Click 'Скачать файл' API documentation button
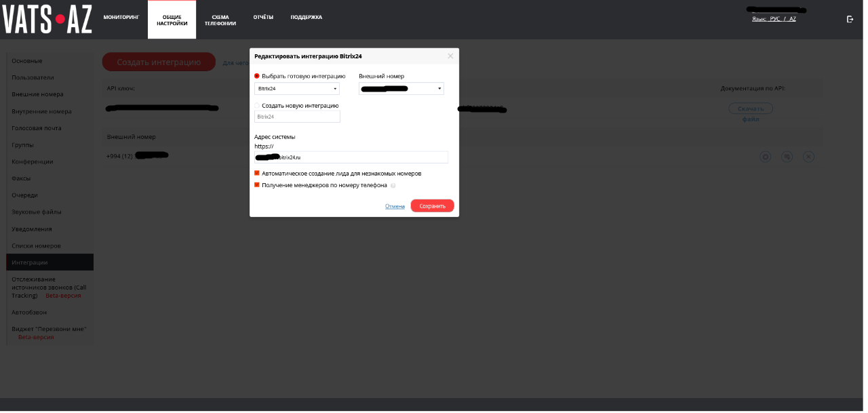Viewport: 868px width, 413px height. point(751,109)
